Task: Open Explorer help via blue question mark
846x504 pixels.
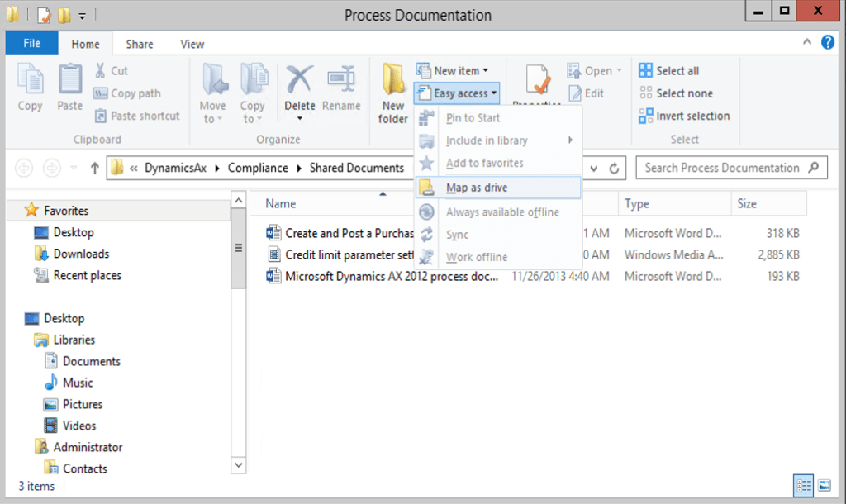Action: [x=827, y=42]
